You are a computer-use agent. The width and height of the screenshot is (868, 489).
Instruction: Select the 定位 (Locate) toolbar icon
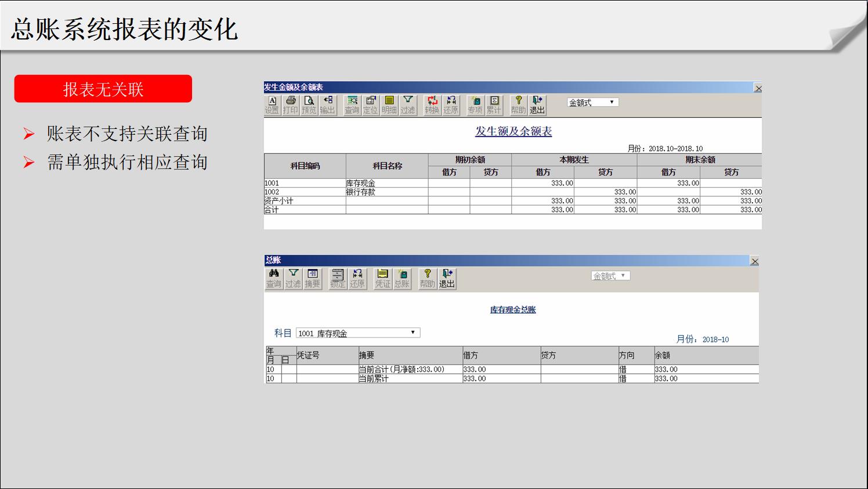tap(370, 105)
